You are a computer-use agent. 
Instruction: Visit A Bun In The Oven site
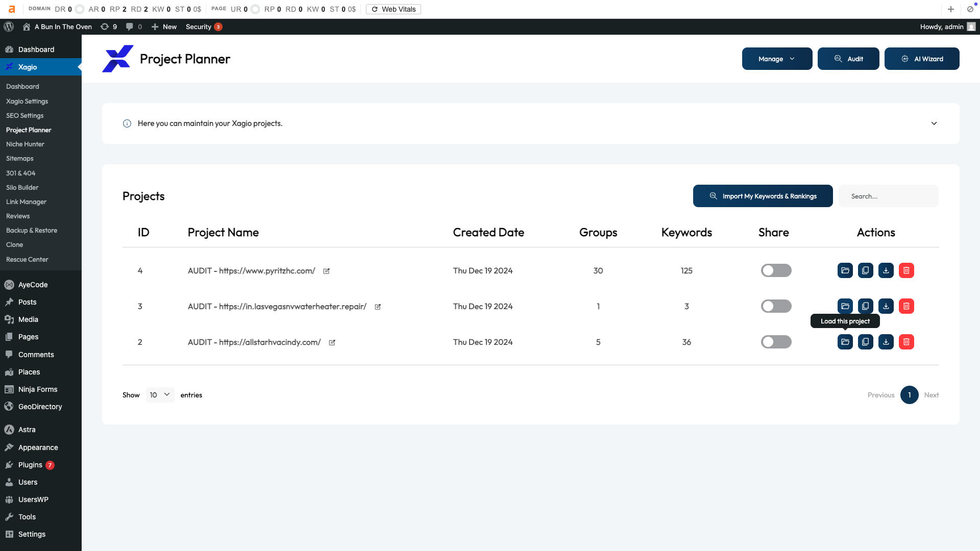pyautogui.click(x=57, y=27)
